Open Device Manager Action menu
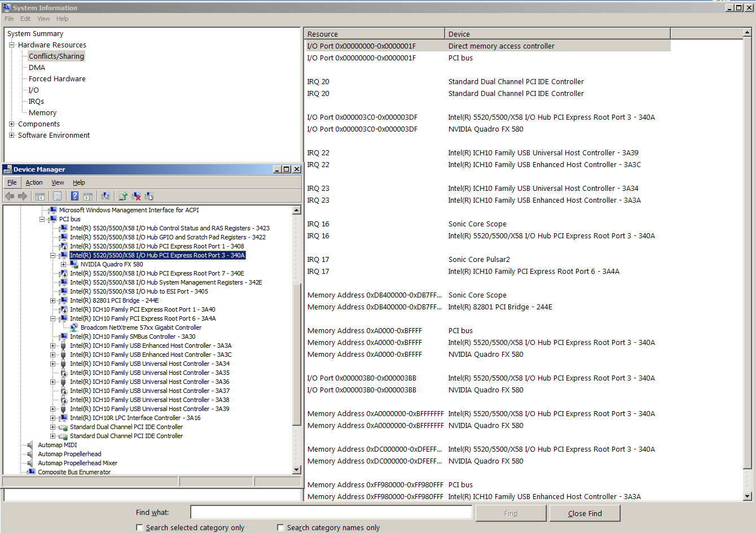 point(34,182)
